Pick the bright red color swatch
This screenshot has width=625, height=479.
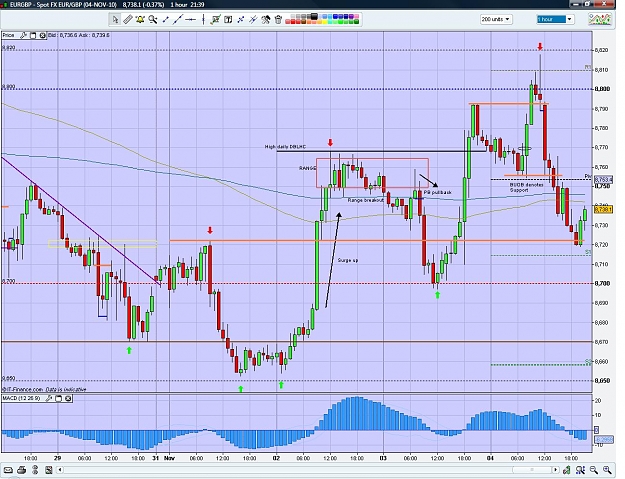point(293,22)
